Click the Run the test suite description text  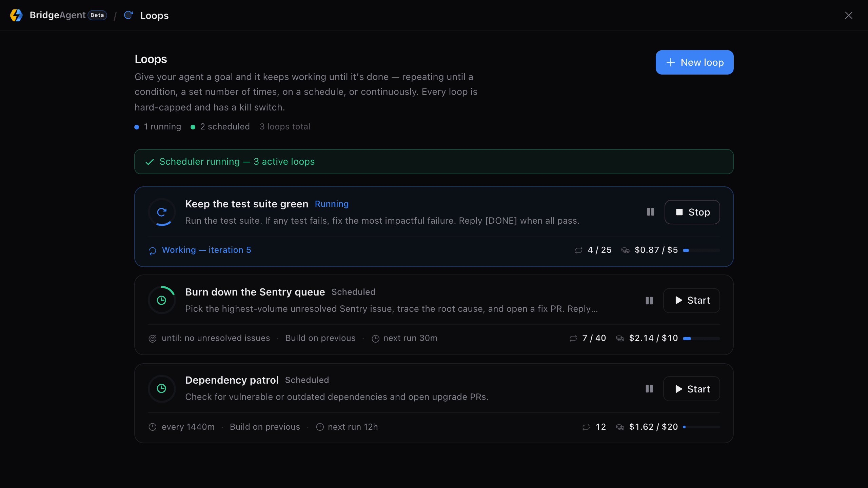(x=382, y=221)
